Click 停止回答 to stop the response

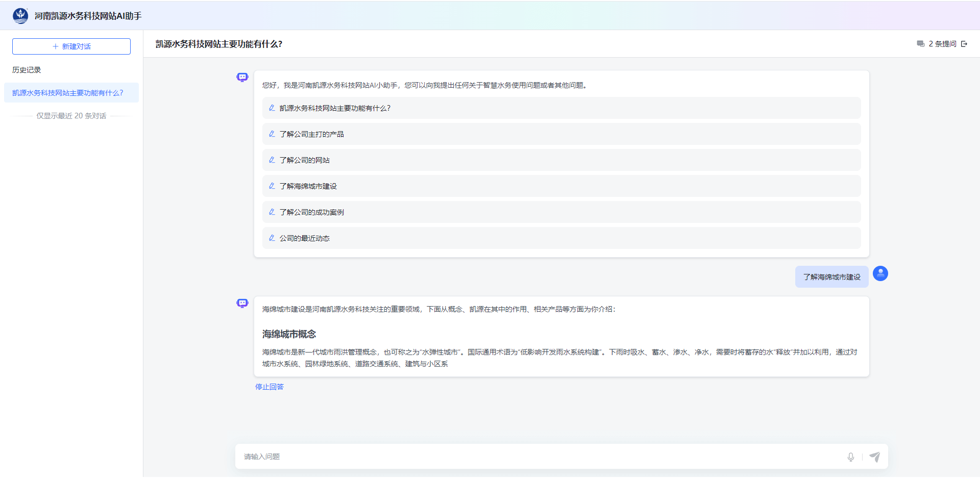click(268, 387)
